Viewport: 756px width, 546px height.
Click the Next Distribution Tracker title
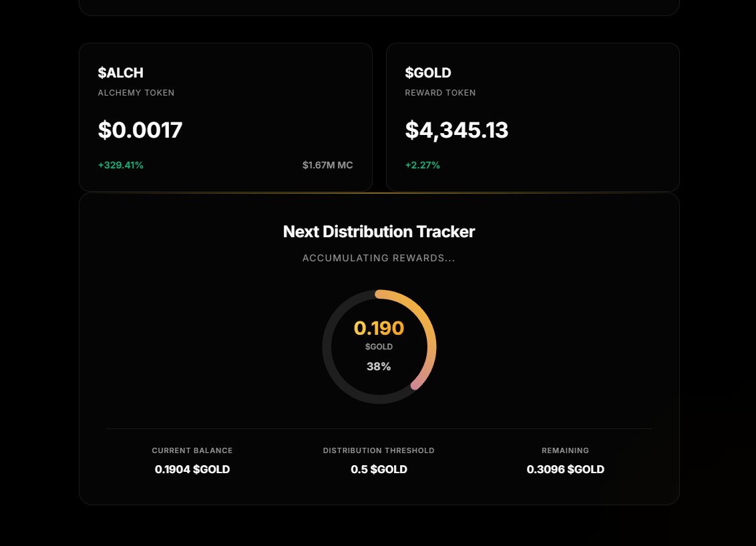(x=379, y=231)
